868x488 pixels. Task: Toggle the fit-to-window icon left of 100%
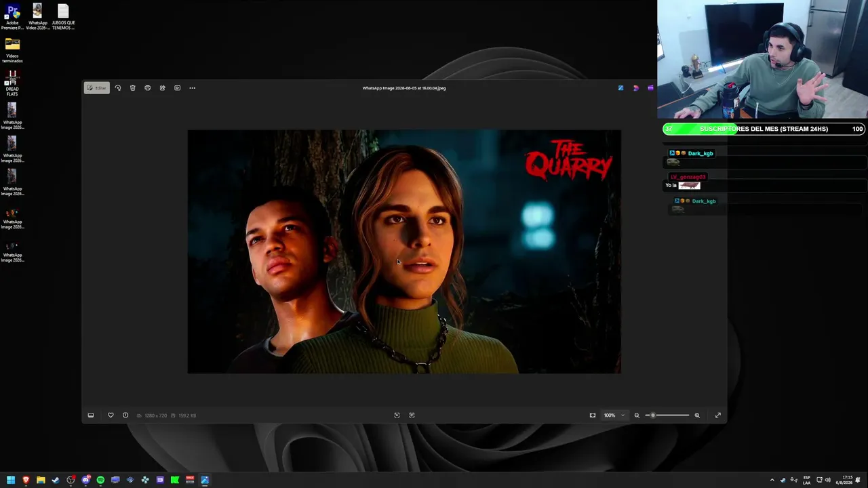[x=593, y=415]
